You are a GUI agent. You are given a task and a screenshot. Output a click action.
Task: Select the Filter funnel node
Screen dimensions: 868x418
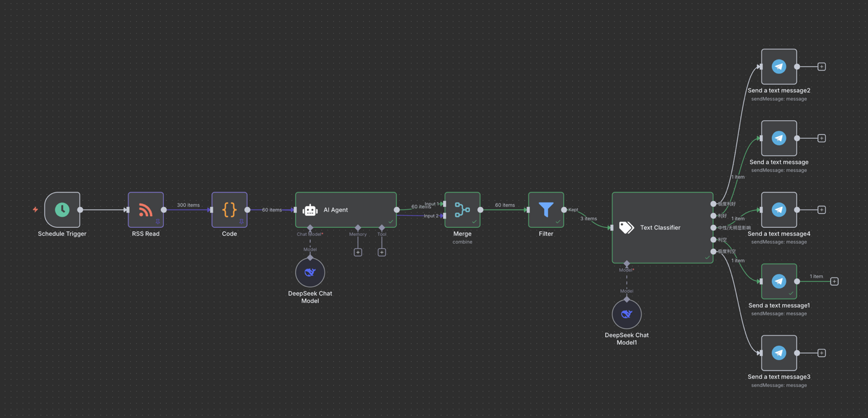(x=546, y=210)
